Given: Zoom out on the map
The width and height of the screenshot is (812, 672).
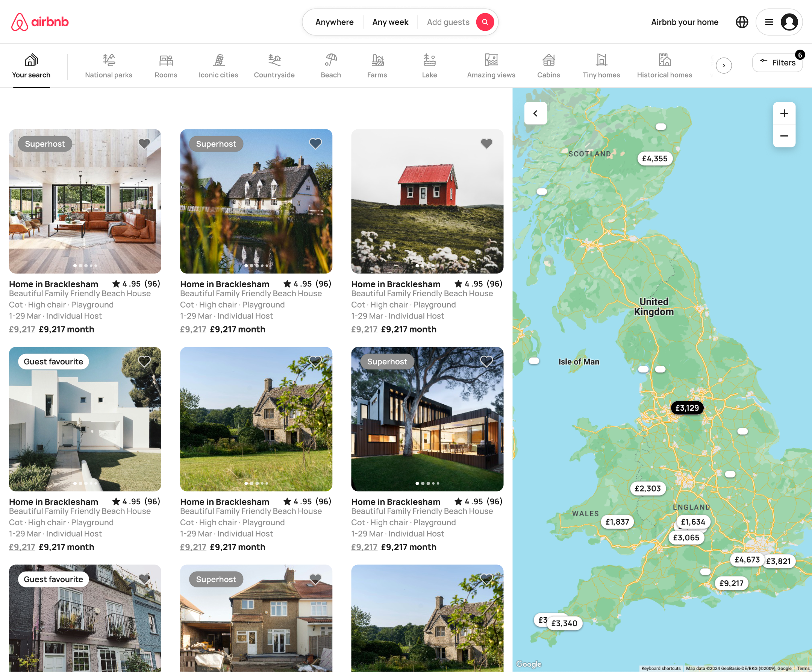Looking at the screenshot, I should point(784,136).
